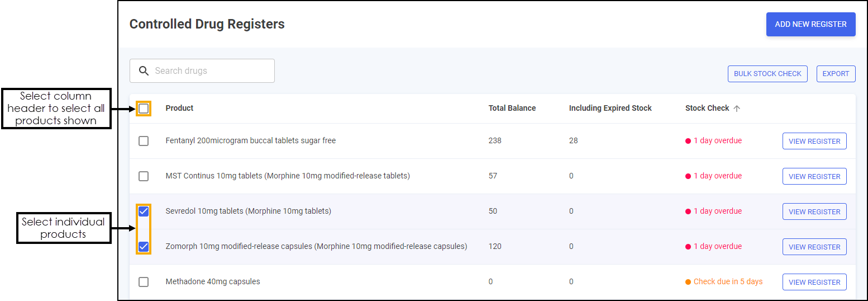Viewport: 868px width, 301px height.
Task: Click the Export button
Action: tap(836, 74)
